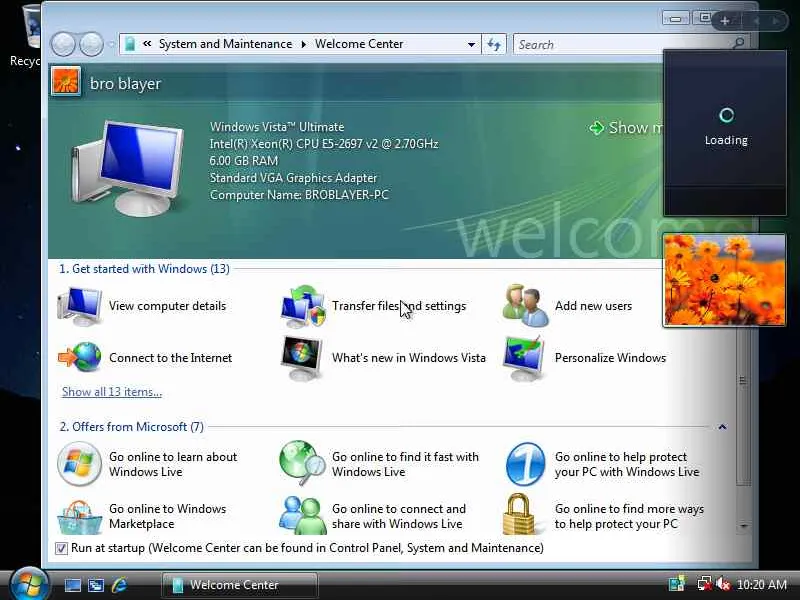Launch Internet Explorer from Quick Launch
Screen dimensions: 800x600
click(119, 585)
